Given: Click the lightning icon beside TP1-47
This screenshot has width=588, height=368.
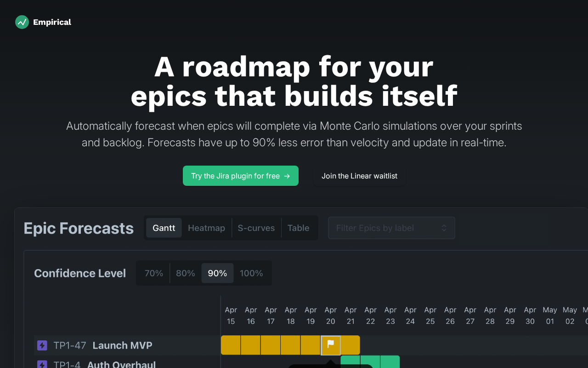Looking at the screenshot, I should click(x=42, y=345).
